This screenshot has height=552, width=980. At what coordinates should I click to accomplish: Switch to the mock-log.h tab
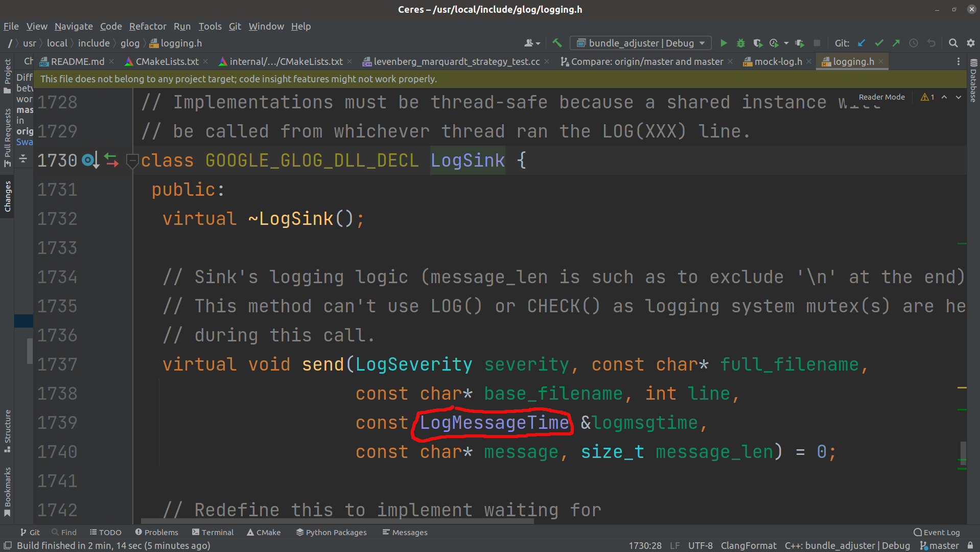pos(778,61)
